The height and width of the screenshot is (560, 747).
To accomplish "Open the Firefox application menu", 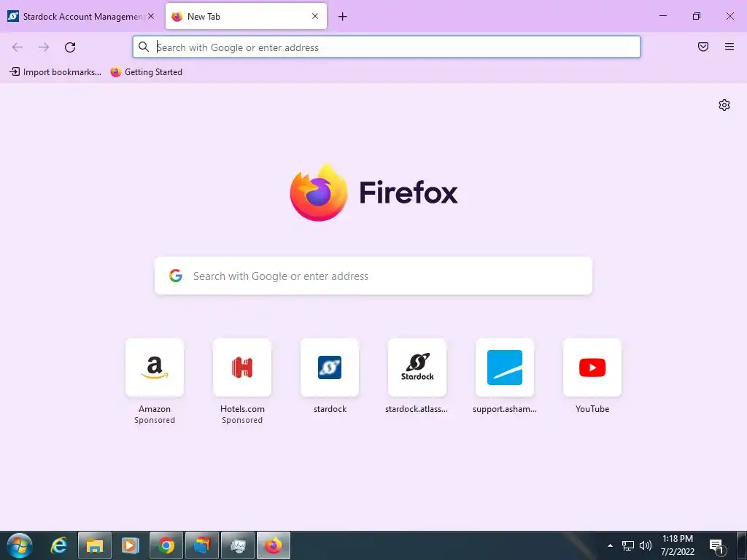I will pyautogui.click(x=729, y=47).
